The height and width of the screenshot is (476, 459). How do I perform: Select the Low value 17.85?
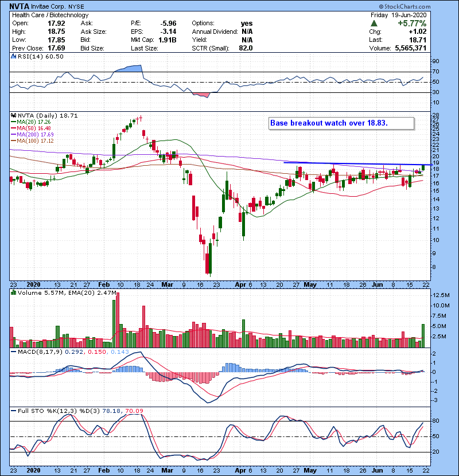[56, 40]
